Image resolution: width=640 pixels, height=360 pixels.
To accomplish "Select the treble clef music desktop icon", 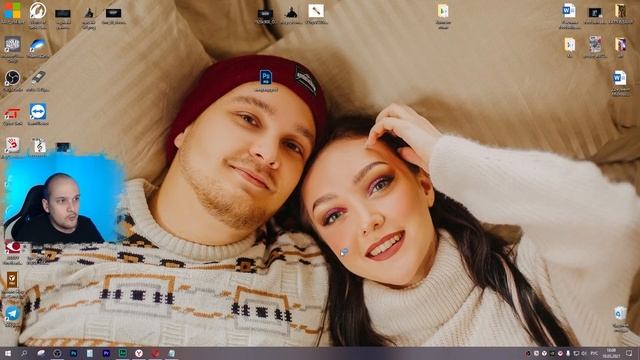I will (x=39, y=145).
